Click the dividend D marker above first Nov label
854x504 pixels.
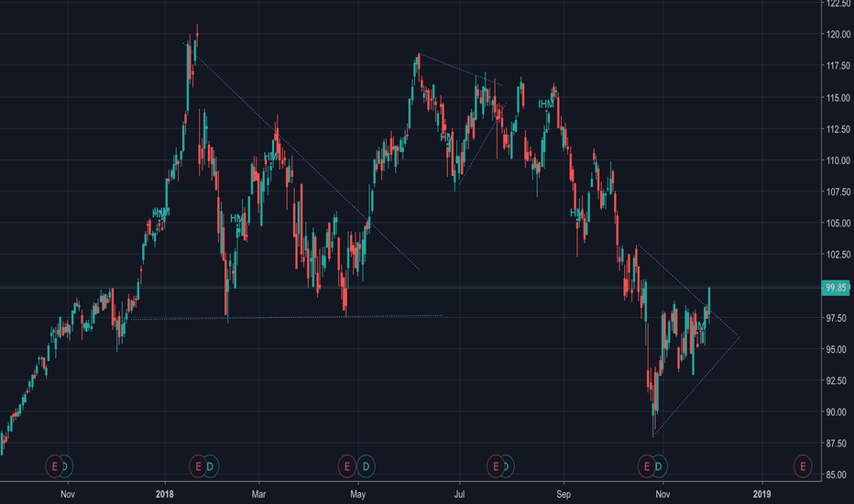coord(67,466)
